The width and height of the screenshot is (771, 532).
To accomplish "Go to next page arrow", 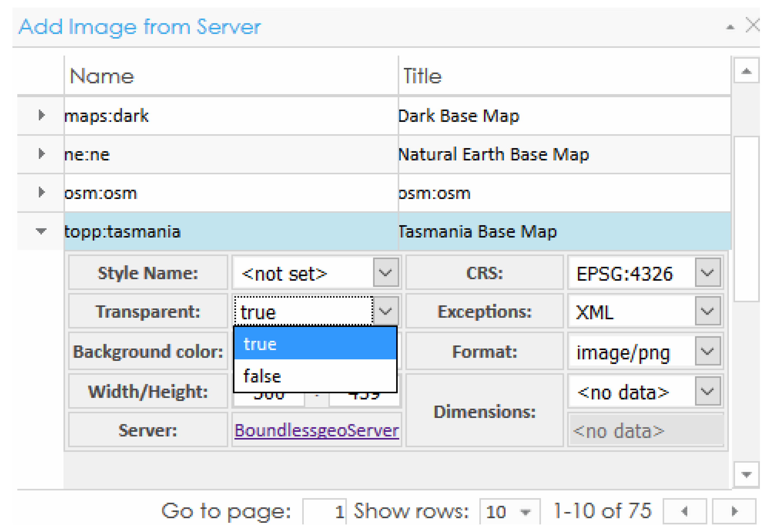I will coord(734,511).
